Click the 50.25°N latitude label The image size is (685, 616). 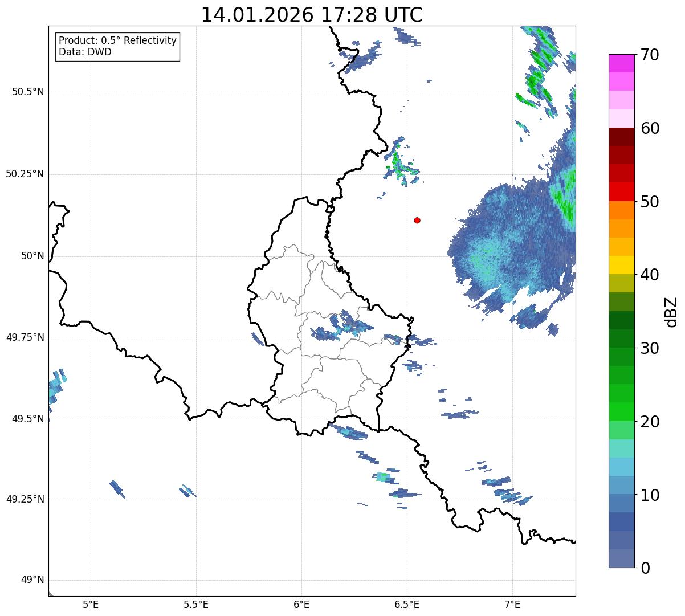point(25,174)
